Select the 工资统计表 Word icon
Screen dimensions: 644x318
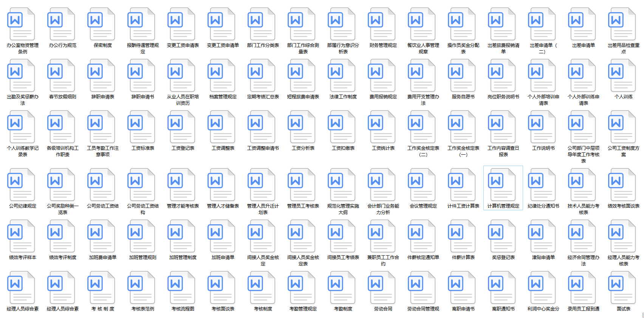point(382,127)
